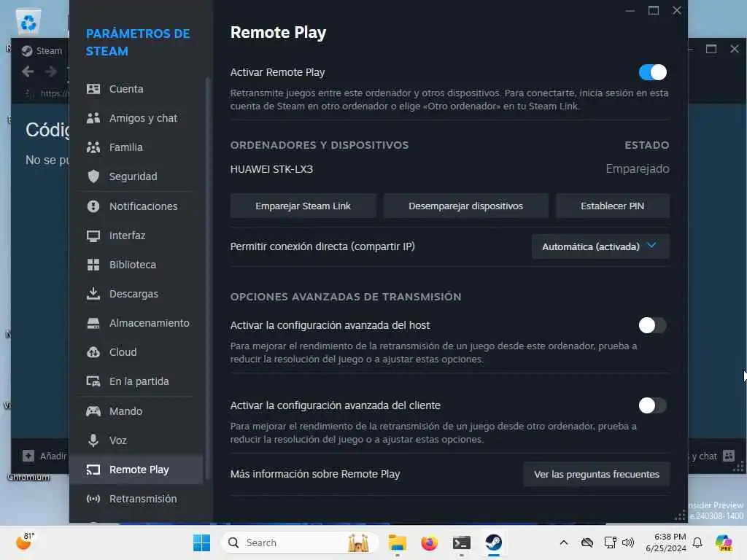Enable advanced client configuration toggle
747x560 pixels.
(653, 405)
